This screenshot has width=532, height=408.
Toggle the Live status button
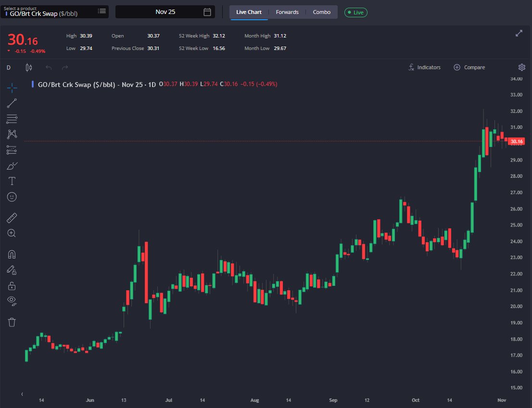pos(355,12)
